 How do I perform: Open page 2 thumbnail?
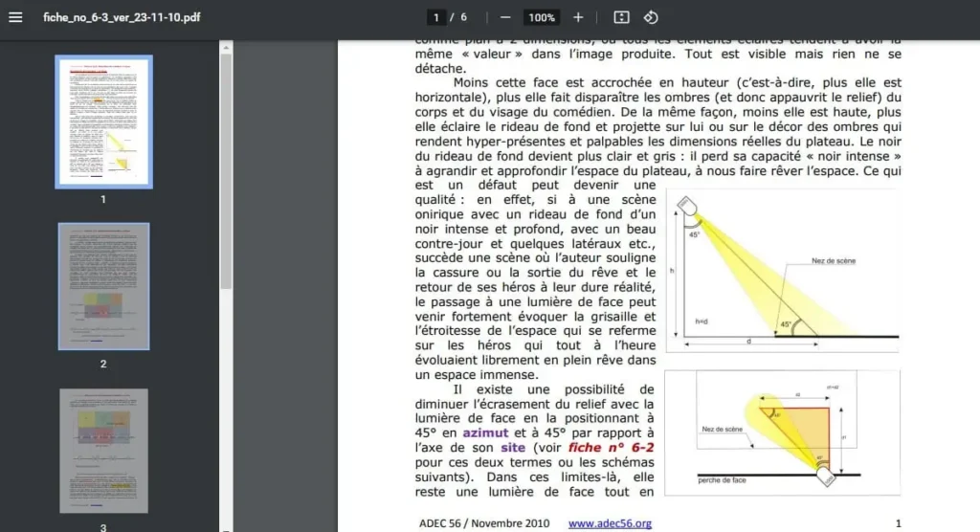tap(103, 286)
